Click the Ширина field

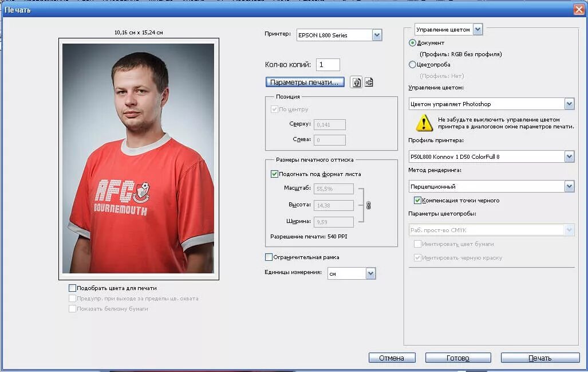(334, 222)
